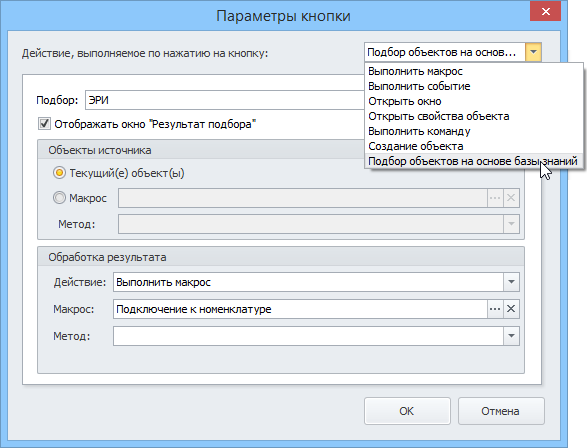
Task: Select the 'Текущий(е) объект(ы)' radio button
Action: tap(59, 173)
